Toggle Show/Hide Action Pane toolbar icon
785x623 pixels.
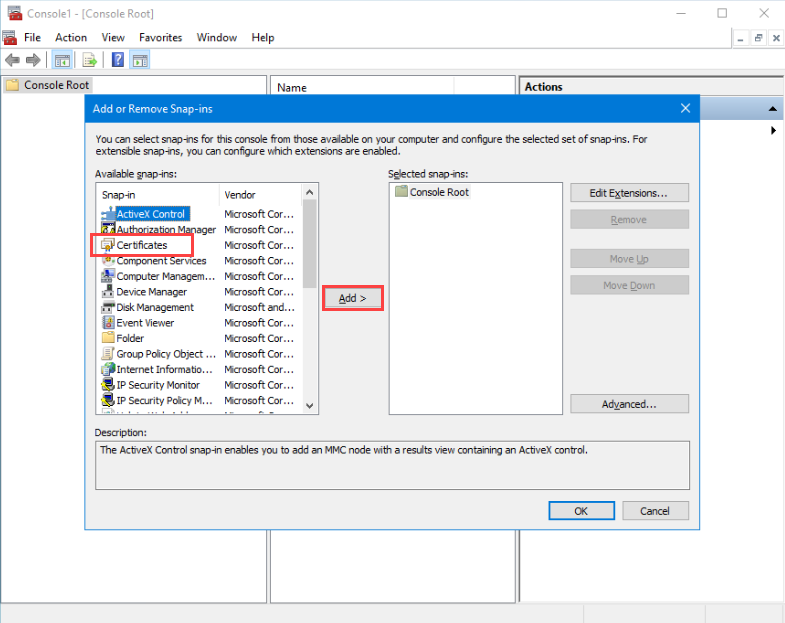click(140, 61)
